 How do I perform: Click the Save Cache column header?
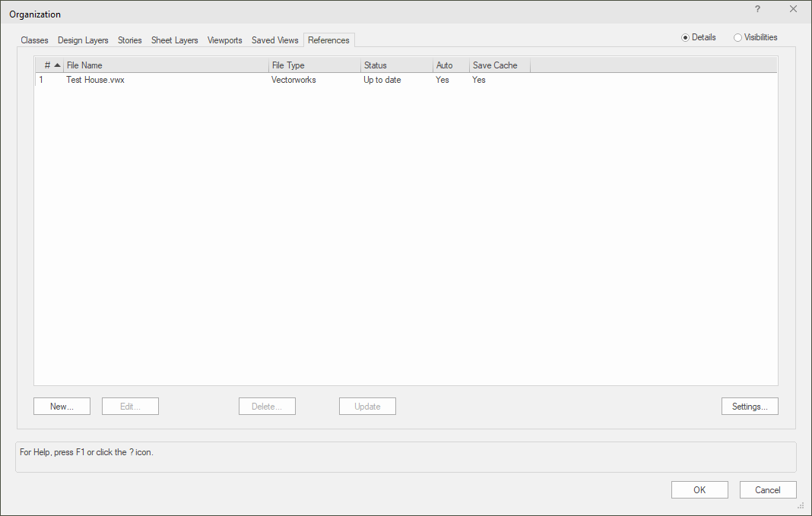[x=498, y=65]
